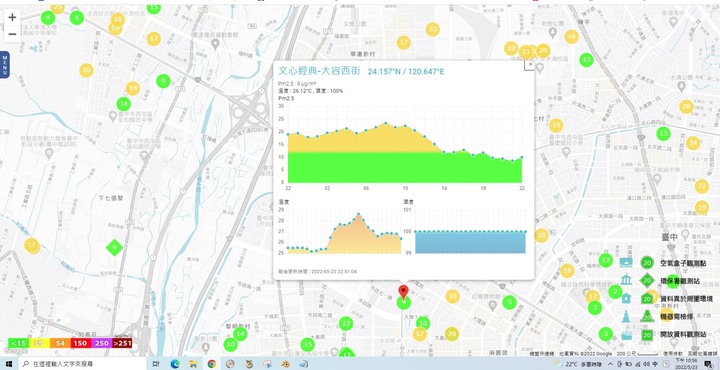
Task: Click the 空氣盒子觀測點 circle legend icon
Action: (x=647, y=263)
